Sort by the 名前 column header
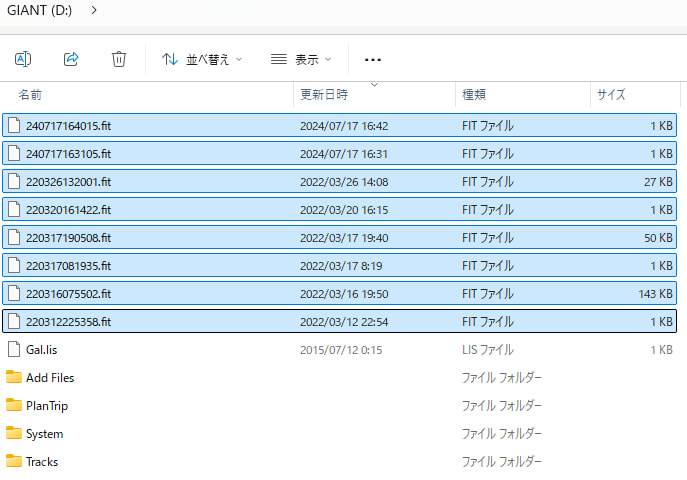Screen dimensions: 687x480 pyautogui.click(x=30, y=95)
